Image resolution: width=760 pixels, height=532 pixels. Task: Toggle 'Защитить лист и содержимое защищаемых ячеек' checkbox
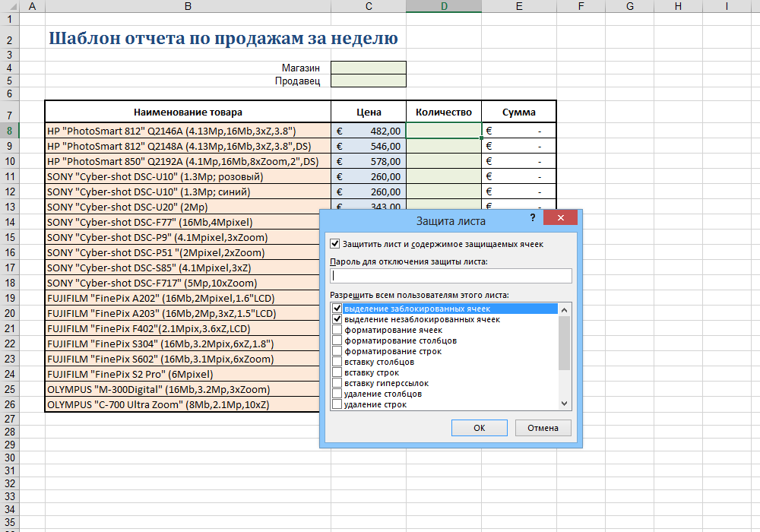tap(335, 244)
